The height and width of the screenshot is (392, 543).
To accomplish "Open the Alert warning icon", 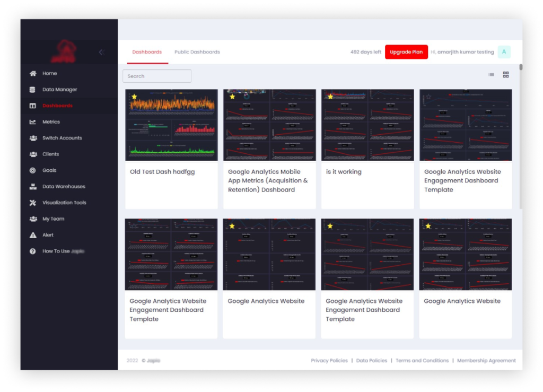I will click(33, 235).
